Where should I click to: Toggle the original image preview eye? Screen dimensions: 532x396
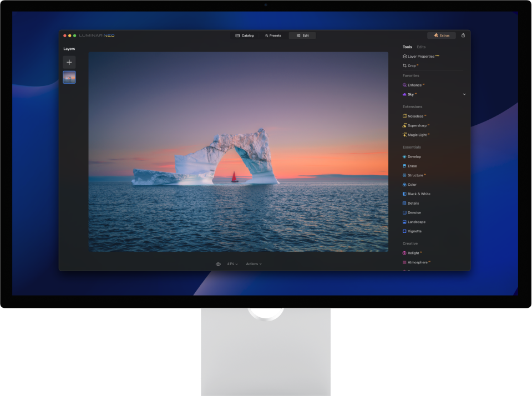[218, 263]
